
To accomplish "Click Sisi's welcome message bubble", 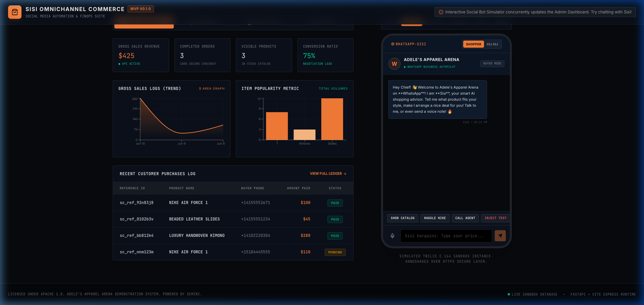I will click(x=438, y=99).
